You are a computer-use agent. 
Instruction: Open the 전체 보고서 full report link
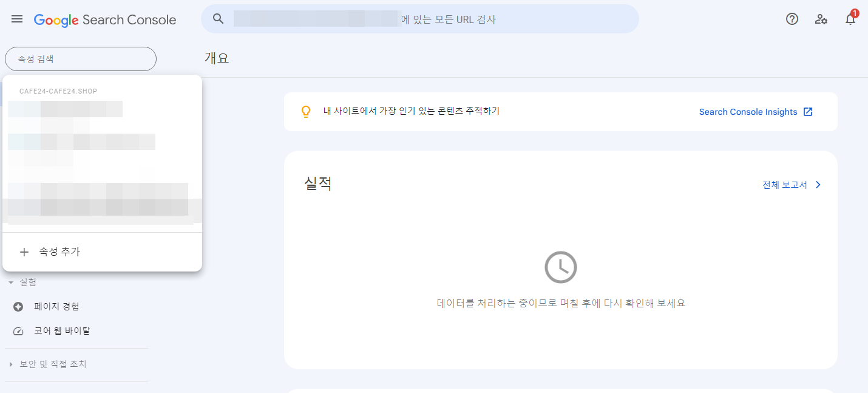pyautogui.click(x=785, y=184)
